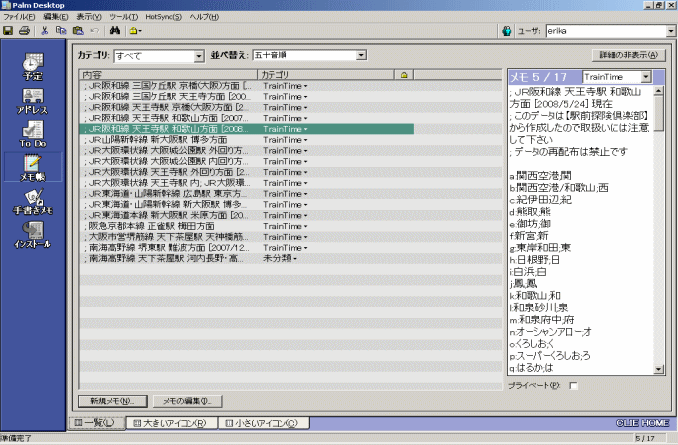Screen dimensions: 678x445
Task: Select memo 広島駅 東京方
Action: pyautogui.click(x=247, y=194)
